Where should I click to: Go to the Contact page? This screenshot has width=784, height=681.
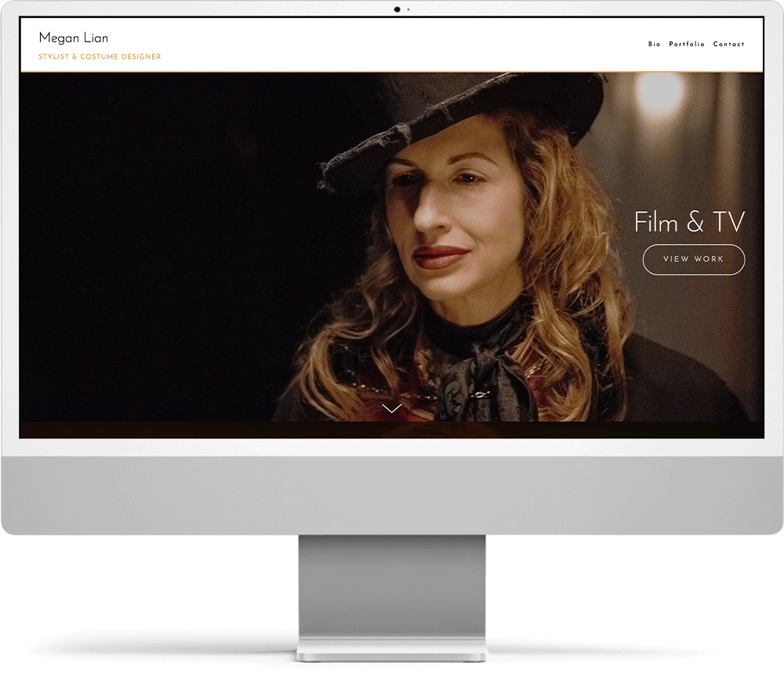pyautogui.click(x=728, y=44)
